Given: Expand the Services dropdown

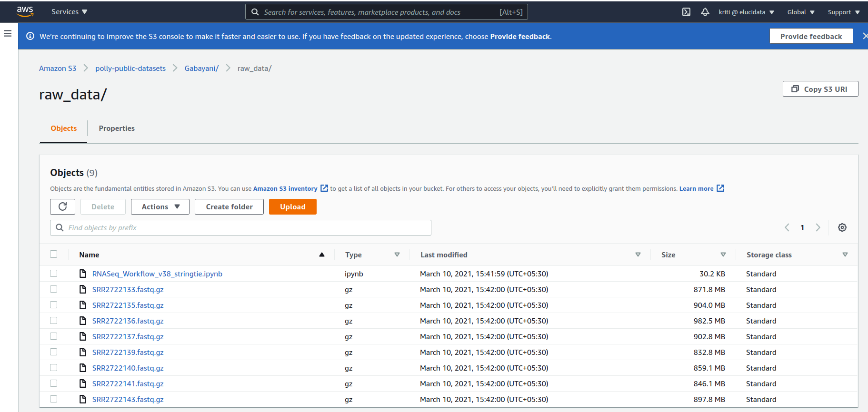Looking at the screenshot, I should click(70, 12).
